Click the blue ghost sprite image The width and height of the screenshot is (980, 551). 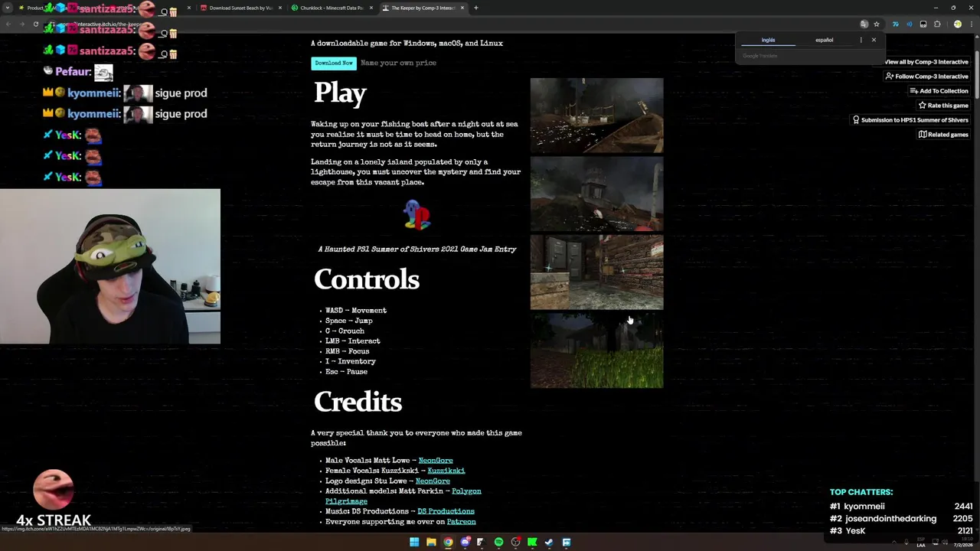click(417, 215)
